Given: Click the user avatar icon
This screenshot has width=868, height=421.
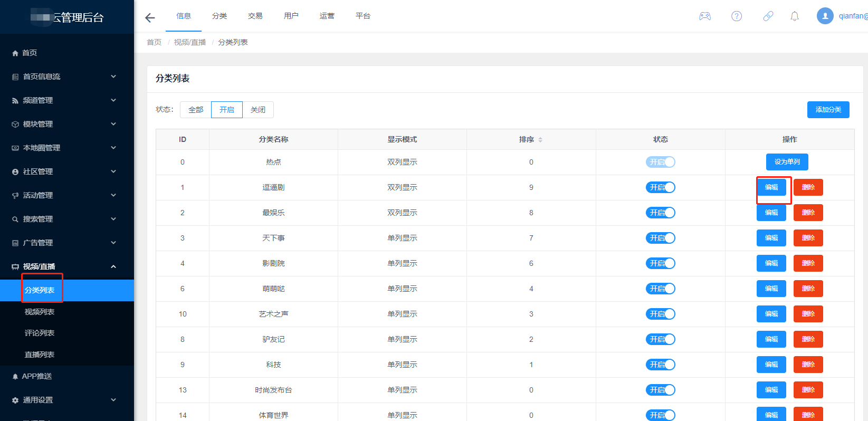Looking at the screenshot, I should tap(825, 16).
